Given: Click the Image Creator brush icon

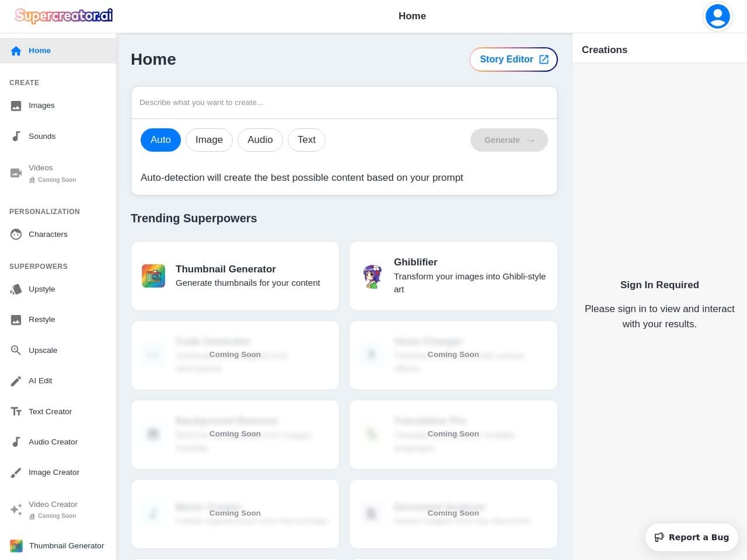Looking at the screenshot, I should 16,473.
